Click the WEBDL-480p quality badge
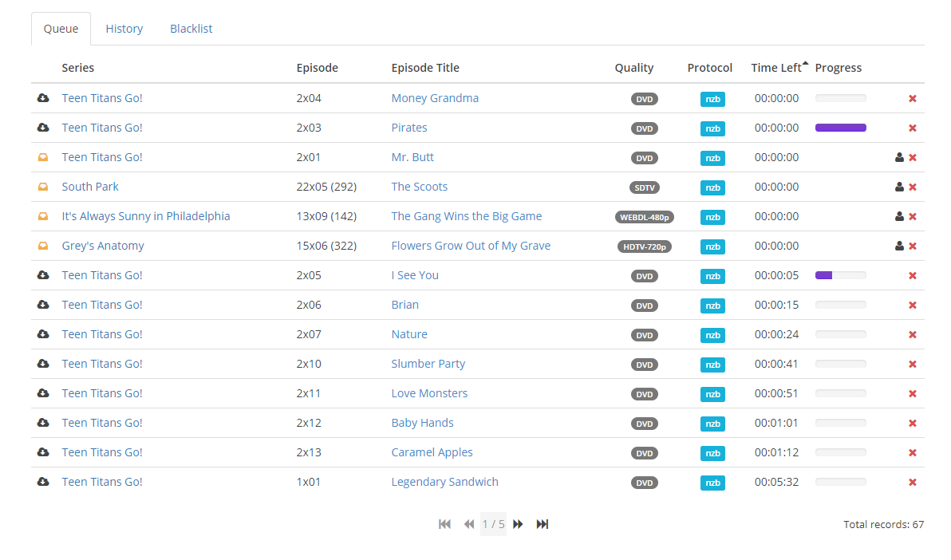Image resolution: width=951 pixels, height=560 pixels. pos(645,216)
